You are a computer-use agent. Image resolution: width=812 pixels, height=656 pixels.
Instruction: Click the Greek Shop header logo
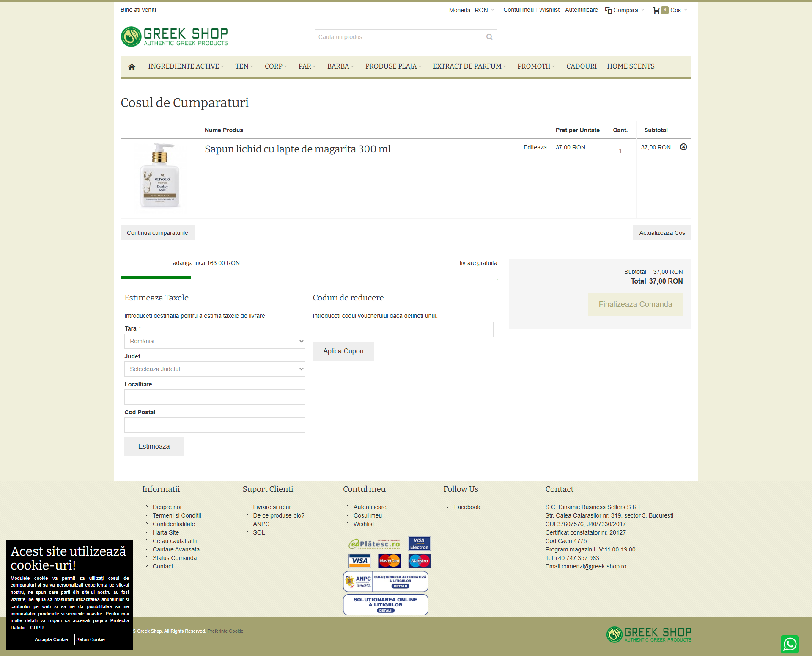click(174, 36)
